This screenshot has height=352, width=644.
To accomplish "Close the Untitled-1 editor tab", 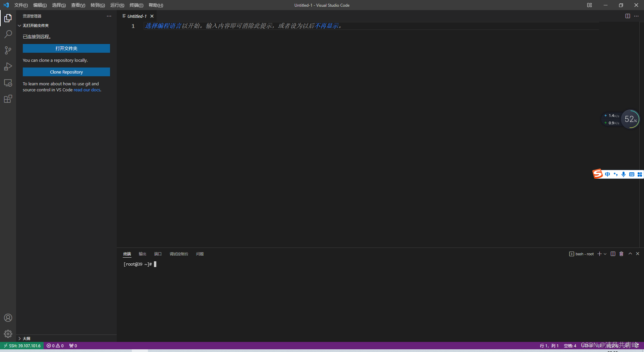I will click(x=152, y=16).
